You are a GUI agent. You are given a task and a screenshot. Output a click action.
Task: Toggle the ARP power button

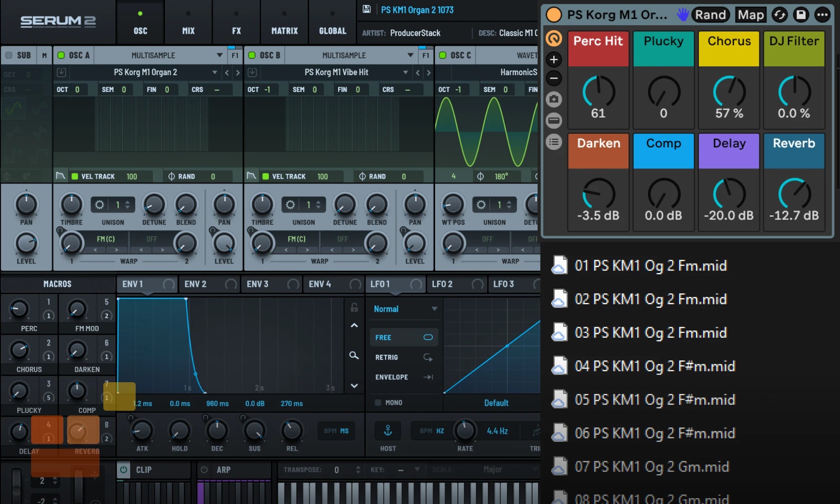point(204,470)
